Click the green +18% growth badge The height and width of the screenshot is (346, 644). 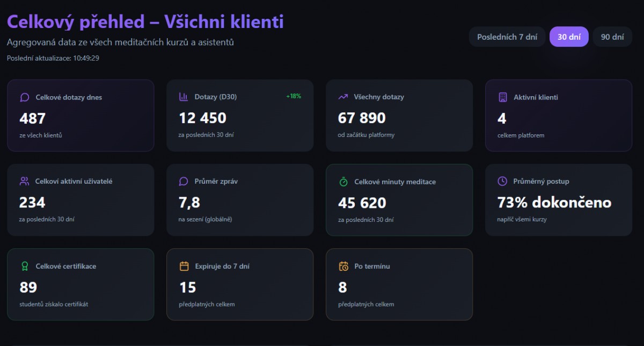pyautogui.click(x=294, y=97)
